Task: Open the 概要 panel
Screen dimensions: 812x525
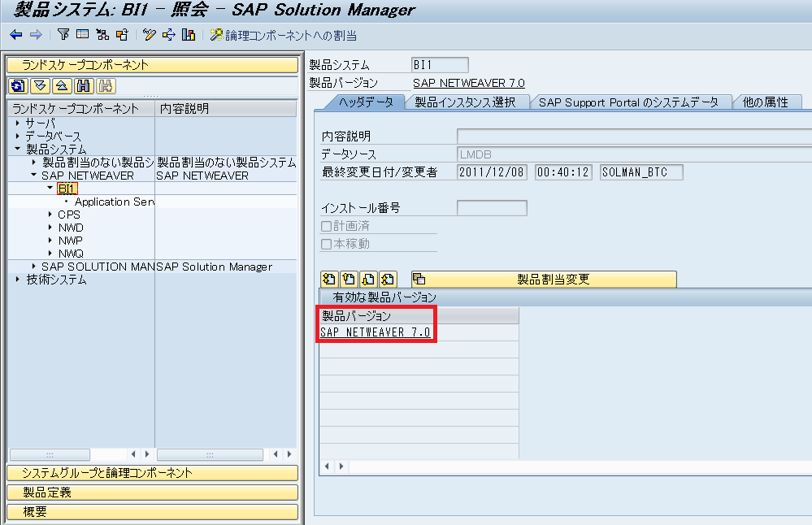Action: coord(152,512)
